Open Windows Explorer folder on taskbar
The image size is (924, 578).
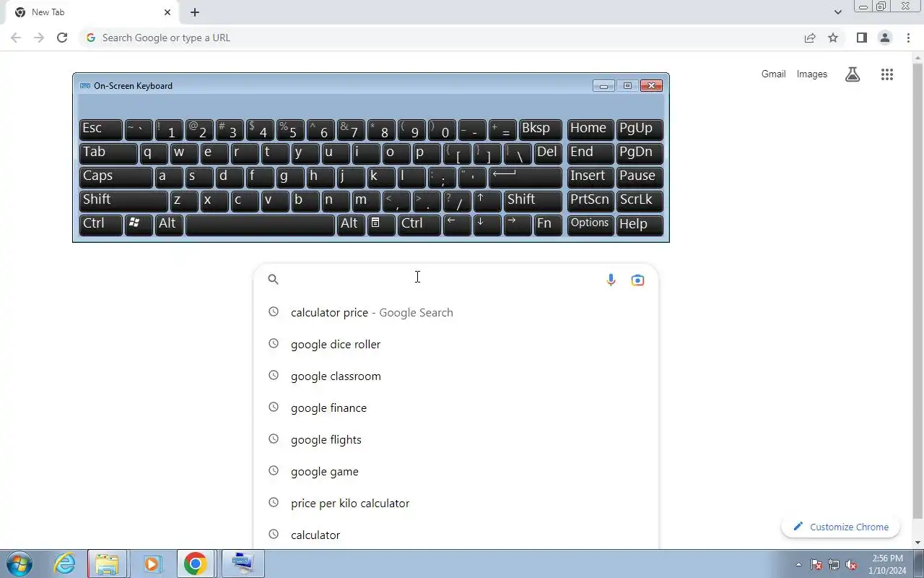point(107,564)
